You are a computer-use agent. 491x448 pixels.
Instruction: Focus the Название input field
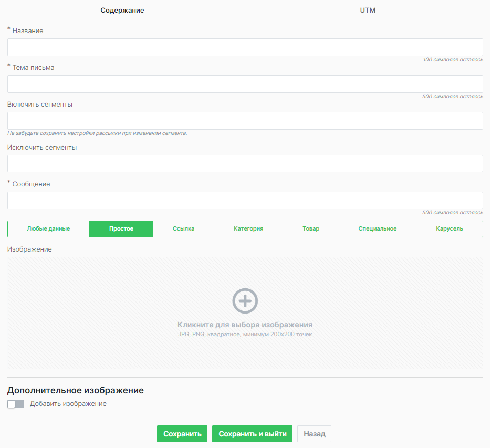[245, 47]
